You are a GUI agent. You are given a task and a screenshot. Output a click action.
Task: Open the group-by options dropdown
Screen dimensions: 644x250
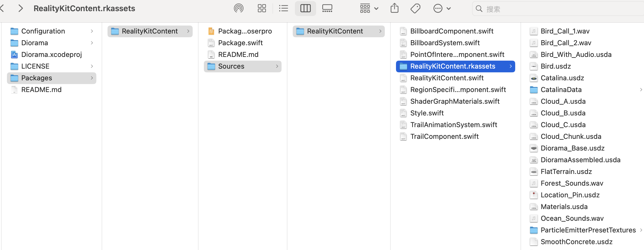[x=369, y=9]
